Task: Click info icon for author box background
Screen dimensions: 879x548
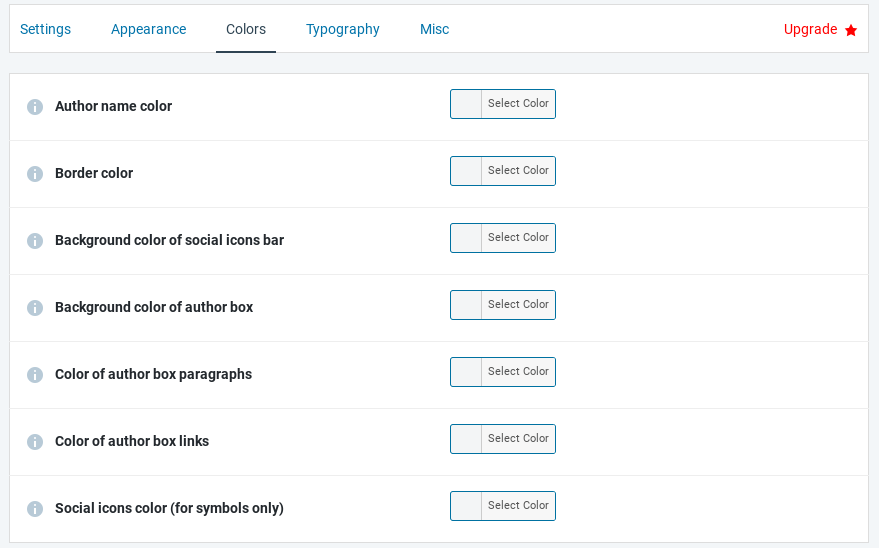Action: pos(35,308)
